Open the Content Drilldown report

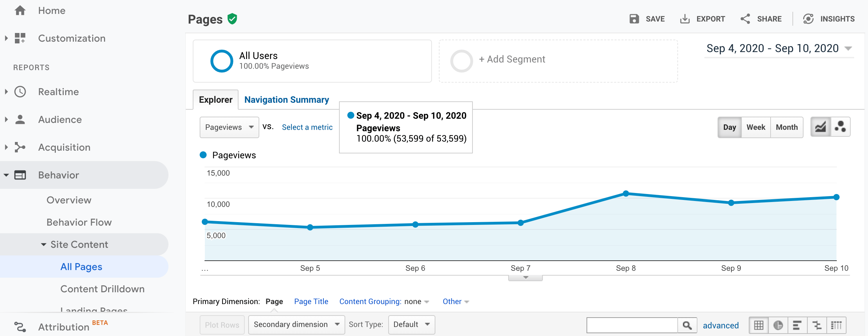coord(102,289)
